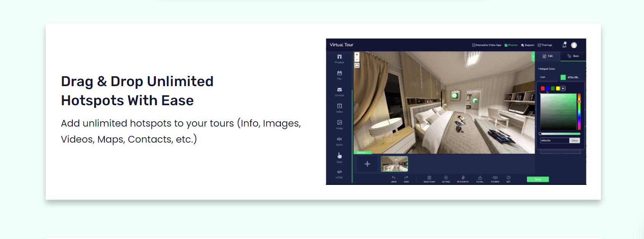Click the Clear button in color picker
The width and height of the screenshot is (644, 239).
[x=575, y=141]
